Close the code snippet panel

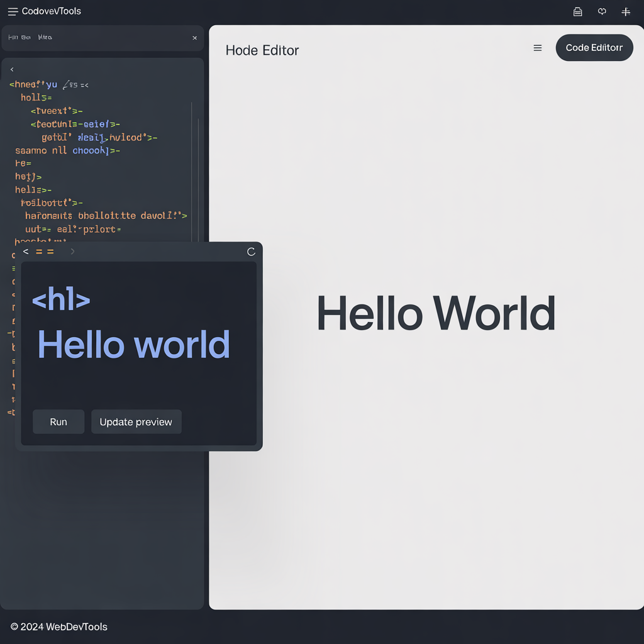(x=194, y=38)
